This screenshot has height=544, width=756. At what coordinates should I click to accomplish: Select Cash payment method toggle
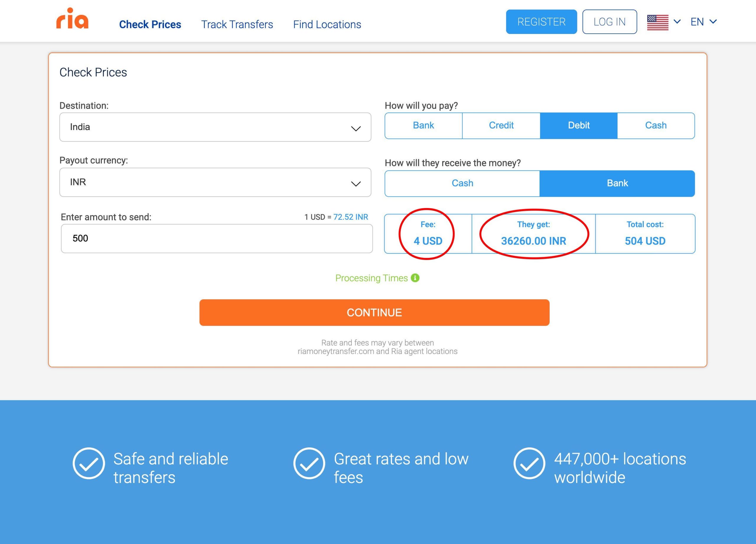coord(655,125)
